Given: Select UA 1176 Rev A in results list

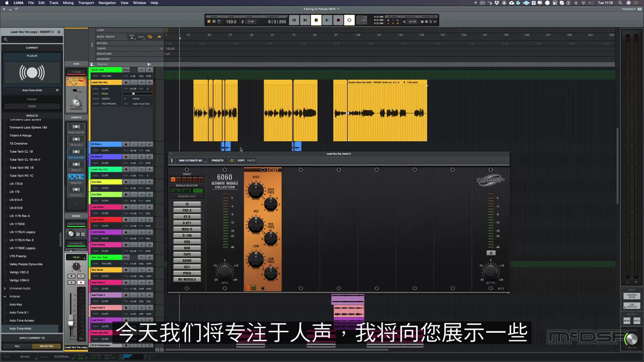Looking at the screenshot, I should click(19, 216).
